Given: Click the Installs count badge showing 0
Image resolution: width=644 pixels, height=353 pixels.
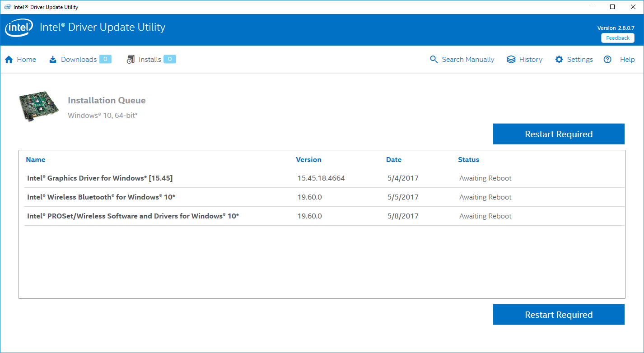Looking at the screenshot, I should [170, 59].
